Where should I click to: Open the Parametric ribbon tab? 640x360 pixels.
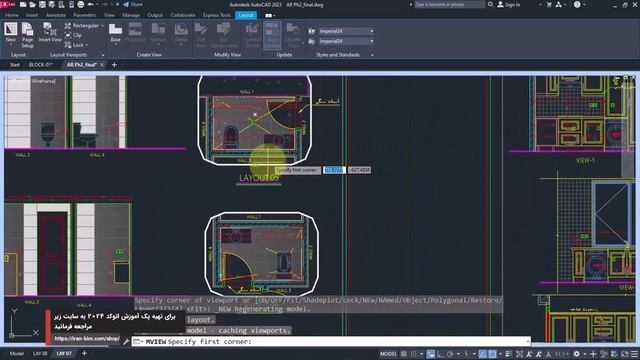click(x=85, y=15)
